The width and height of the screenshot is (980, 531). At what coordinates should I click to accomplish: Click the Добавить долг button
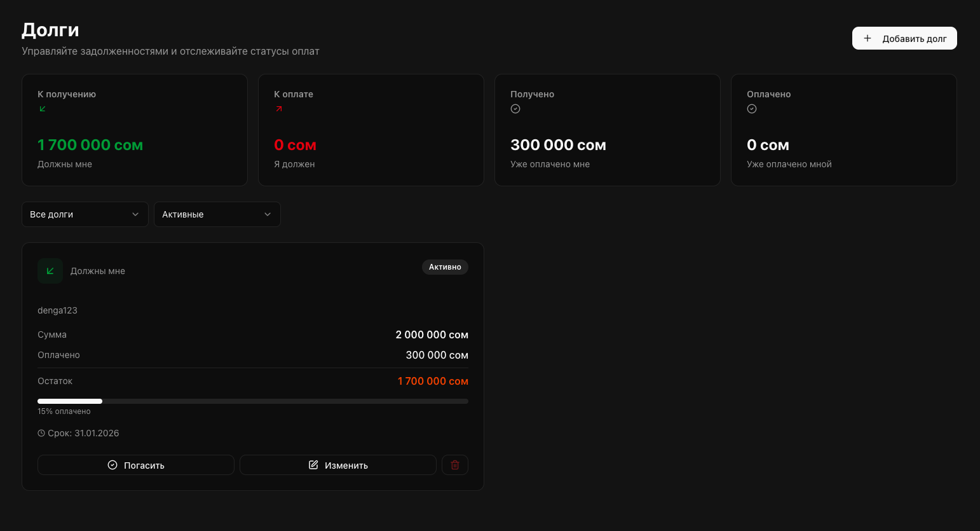pos(904,38)
